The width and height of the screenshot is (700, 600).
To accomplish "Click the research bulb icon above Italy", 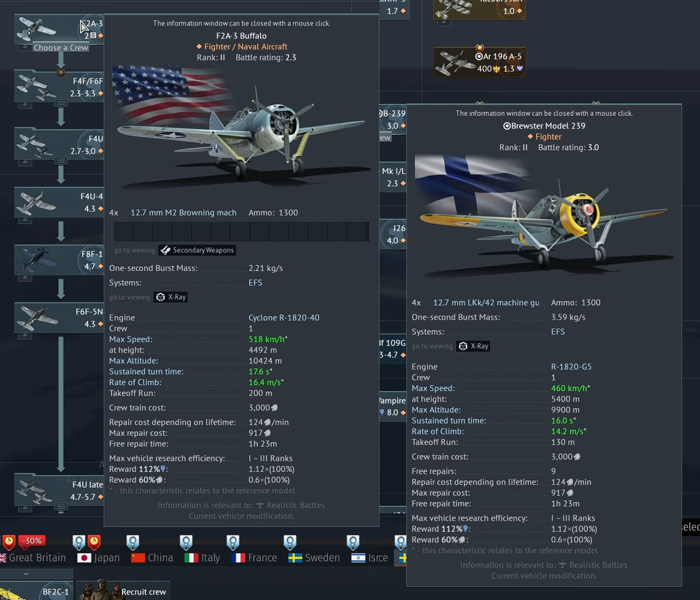I will click(186, 542).
